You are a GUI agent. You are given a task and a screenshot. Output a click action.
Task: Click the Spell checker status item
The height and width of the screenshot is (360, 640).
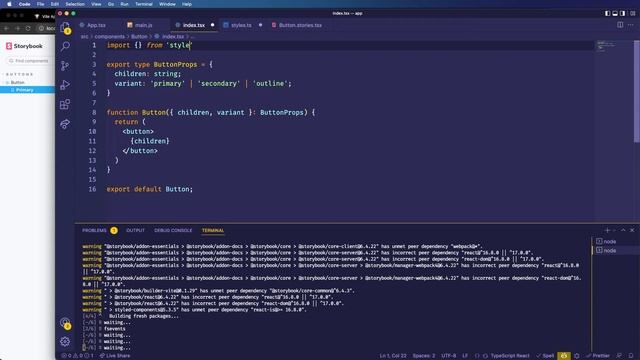[x=545, y=356]
